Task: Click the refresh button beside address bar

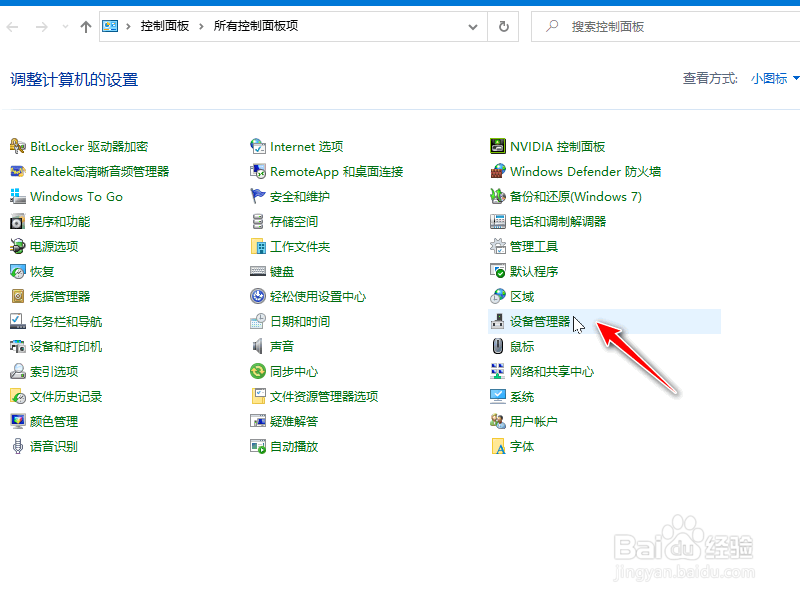Action: coord(504,27)
